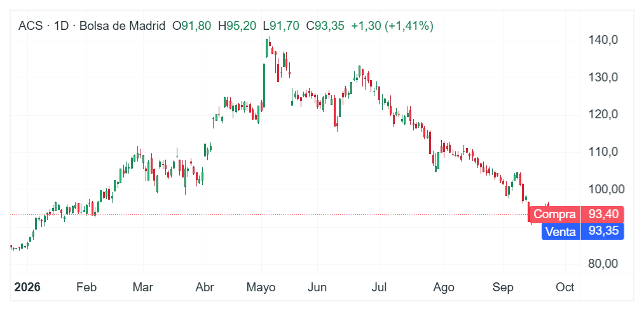Click the ACS symbol title in legend
This screenshot has width=644, height=311.
point(30,26)
